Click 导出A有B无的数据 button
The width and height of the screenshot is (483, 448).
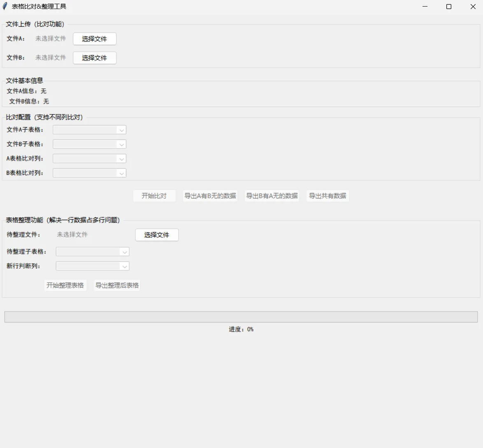(x=210, y=196)
